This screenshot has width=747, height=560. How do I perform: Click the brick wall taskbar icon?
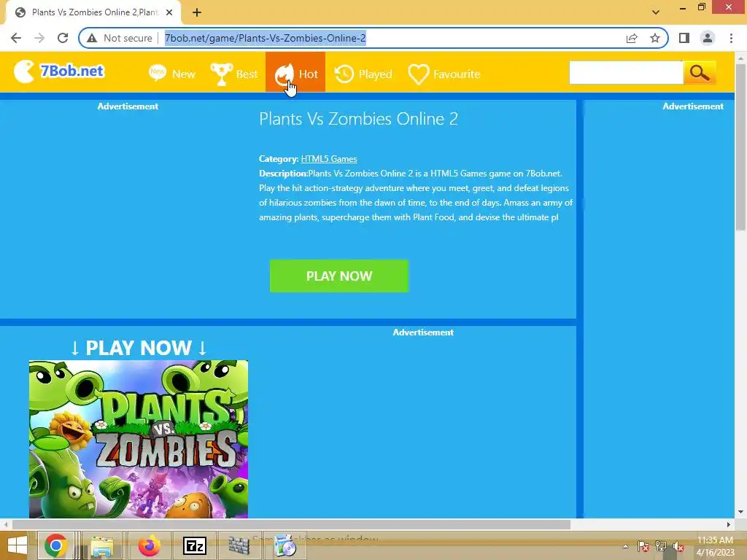(x=239, y=545)
